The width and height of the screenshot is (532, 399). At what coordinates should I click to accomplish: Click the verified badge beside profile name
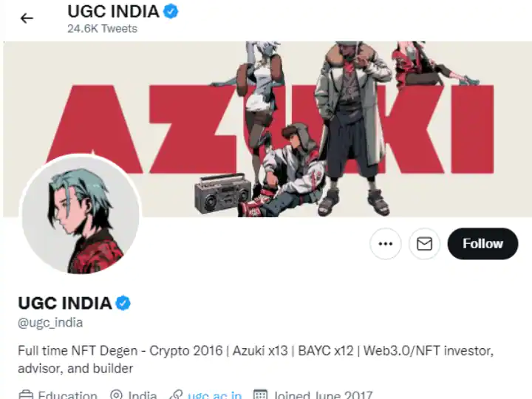tap(123, 303)
